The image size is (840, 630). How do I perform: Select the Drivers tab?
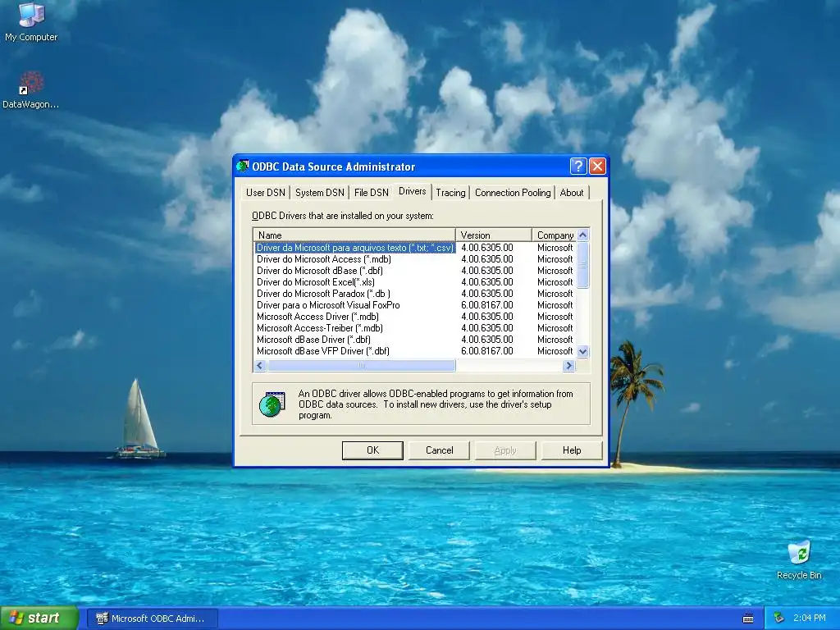tap(413, 191)
